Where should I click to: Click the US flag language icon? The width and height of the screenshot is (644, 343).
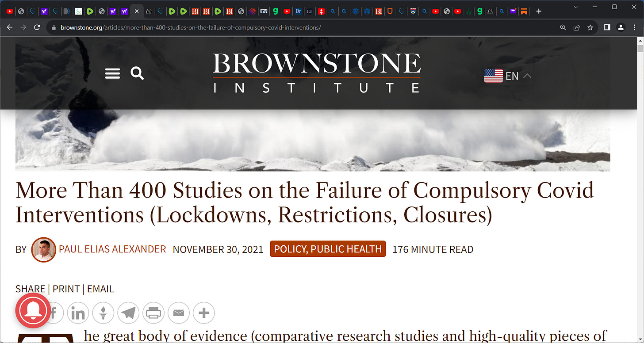pyautogui.click(x=493, y=76)
